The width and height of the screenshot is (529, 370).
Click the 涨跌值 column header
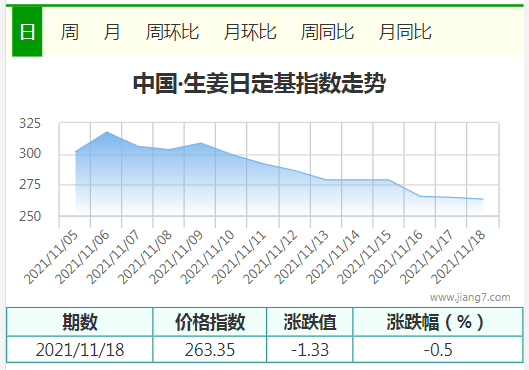click(310, 322)
